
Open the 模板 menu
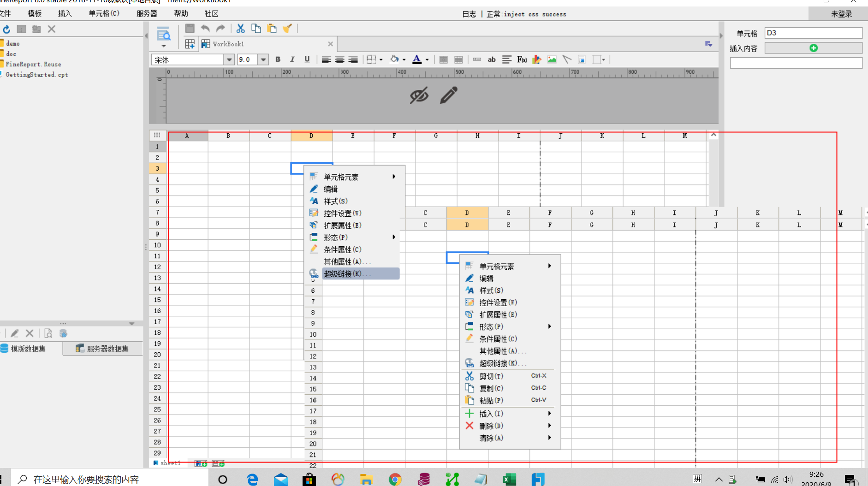coord(35,13)
